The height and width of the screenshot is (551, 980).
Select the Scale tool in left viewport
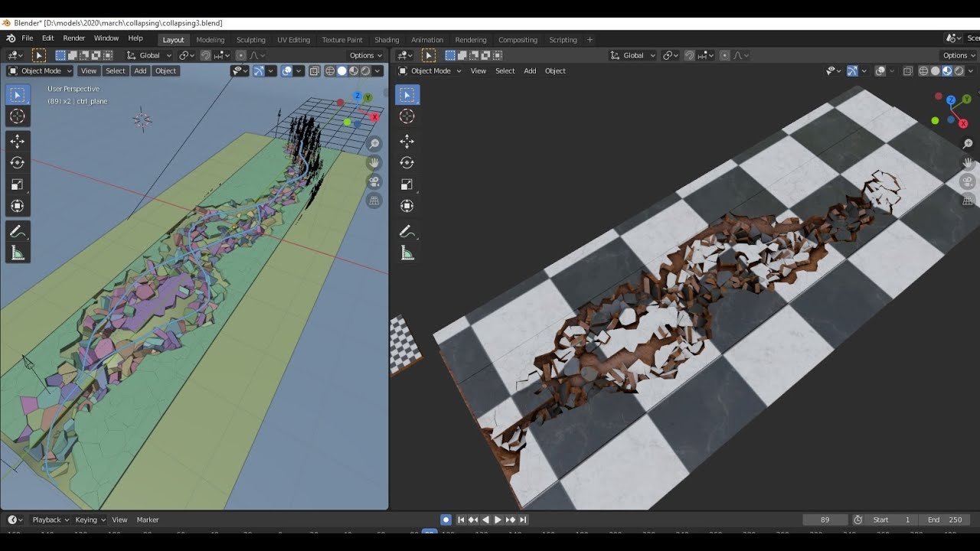point(18,184)
